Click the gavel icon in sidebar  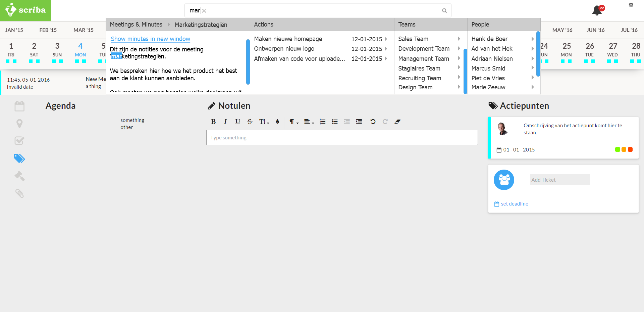coord(19,176)
